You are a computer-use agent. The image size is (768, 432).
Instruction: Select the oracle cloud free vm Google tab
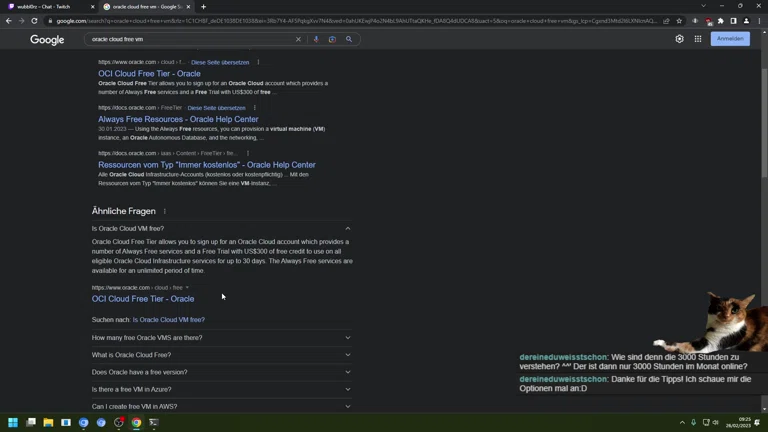[145, 7]
